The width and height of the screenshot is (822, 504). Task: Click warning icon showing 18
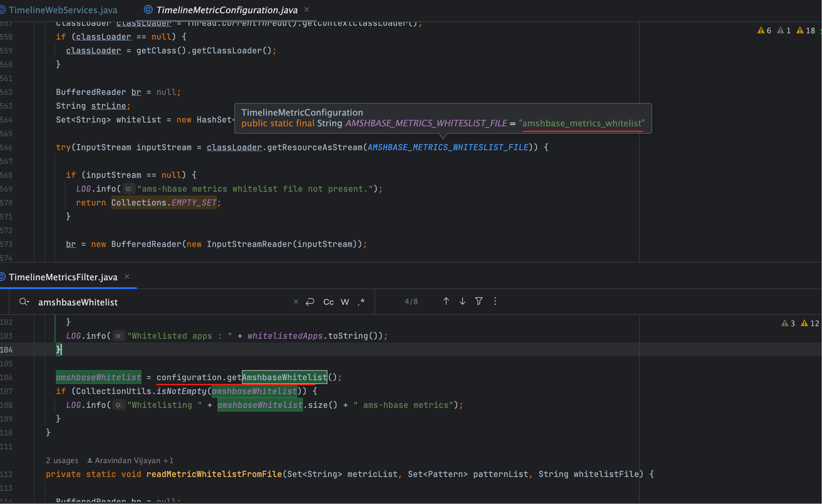click(x=806, y=31)
